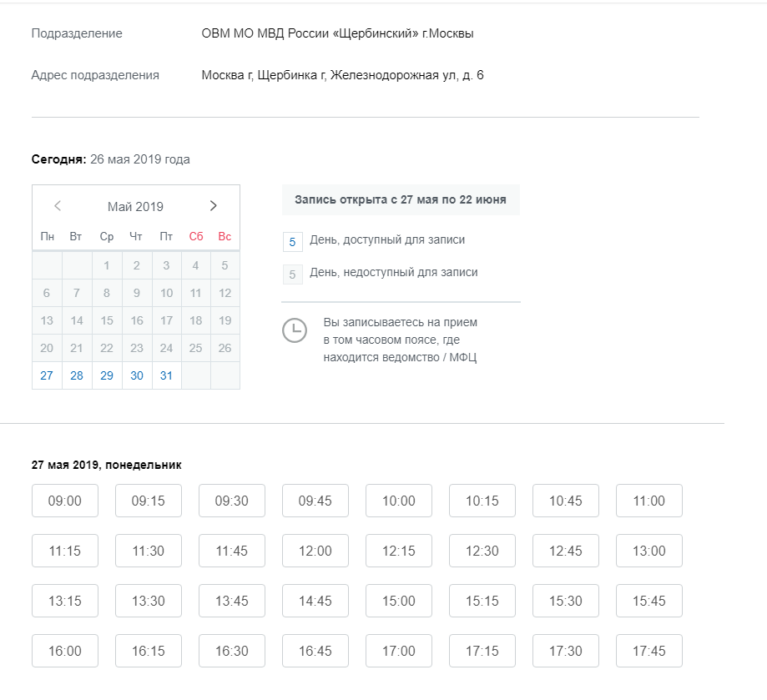The image size is (767, 700).
Task: Pick the 11:00 appointment time
Action: [x=649, y=501]
